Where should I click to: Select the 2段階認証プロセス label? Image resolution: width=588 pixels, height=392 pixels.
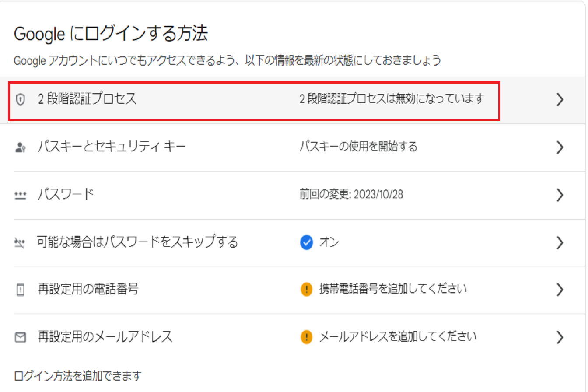[x=87, y=99]
